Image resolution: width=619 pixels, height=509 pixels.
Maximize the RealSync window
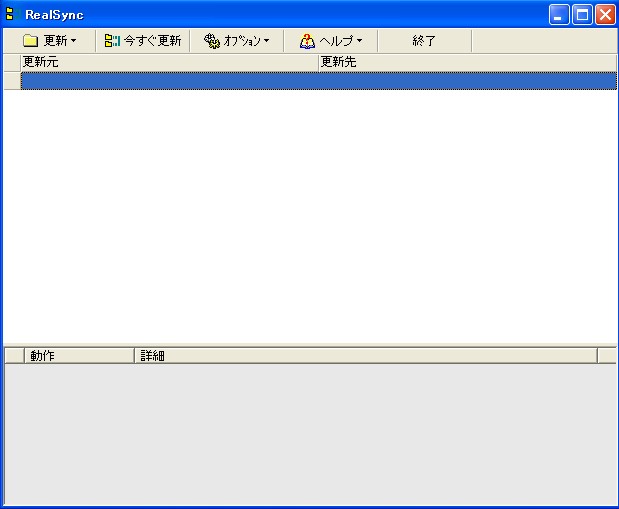(x=582, y=14)
